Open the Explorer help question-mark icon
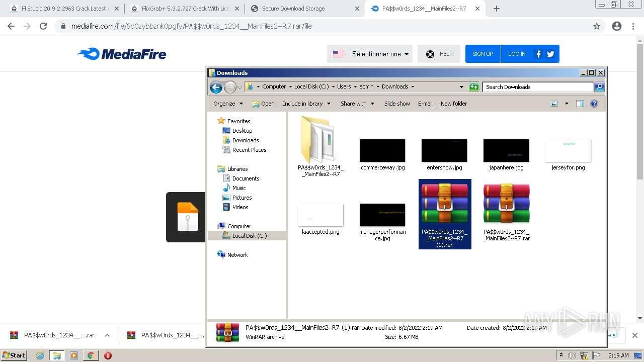This screenshot has width=644, height=362. [594, 104]
